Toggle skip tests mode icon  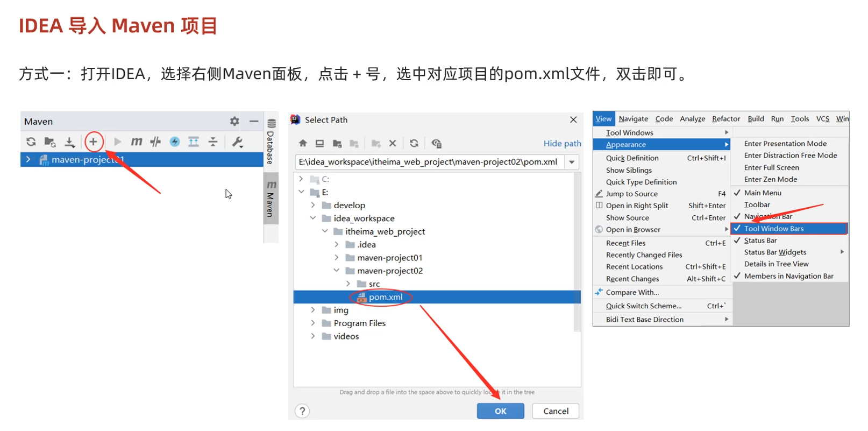click(x=155, y=142)
